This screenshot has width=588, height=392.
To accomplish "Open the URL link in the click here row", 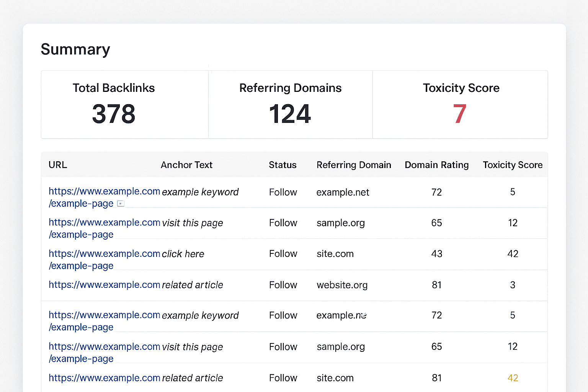I will tap(104, 260).
